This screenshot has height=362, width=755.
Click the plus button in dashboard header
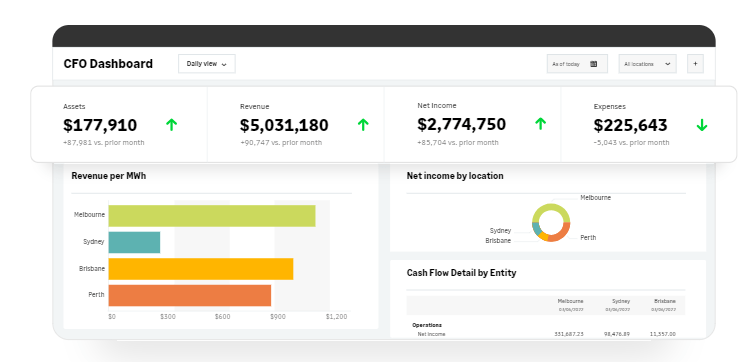click(x=695, y=64)
